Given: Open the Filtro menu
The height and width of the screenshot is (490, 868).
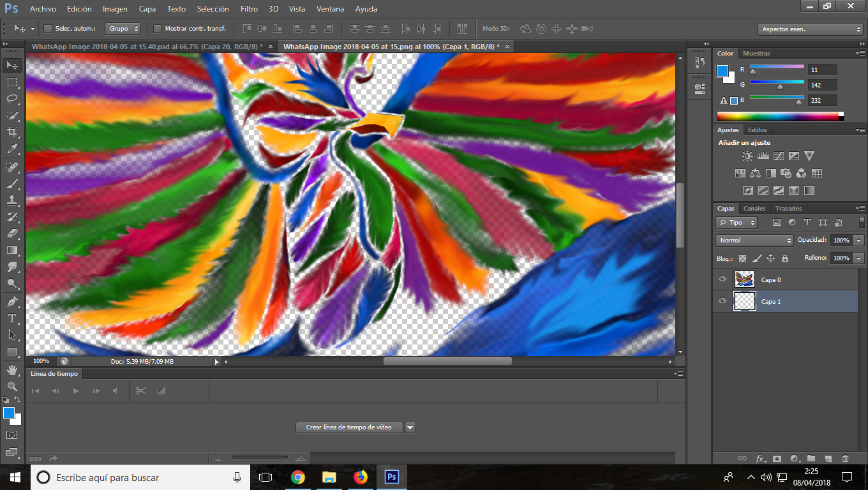Looking at the screenshot, I should point(250,9).
